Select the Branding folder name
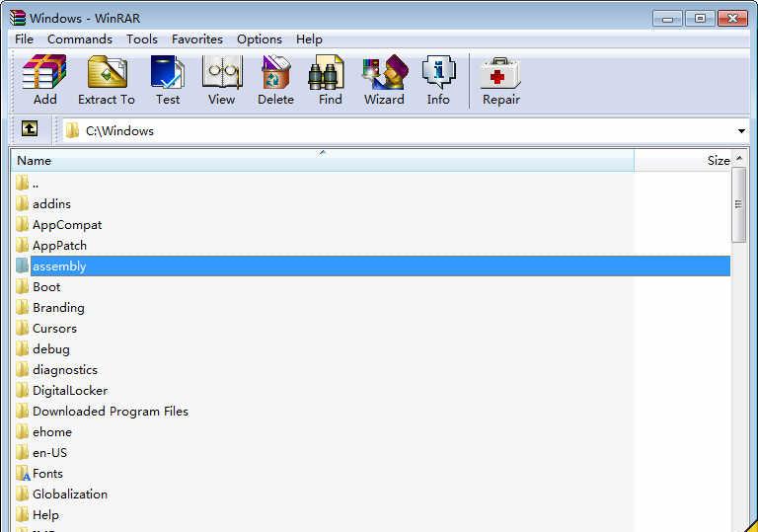This screenshot has width=758, height=532. 58,308
